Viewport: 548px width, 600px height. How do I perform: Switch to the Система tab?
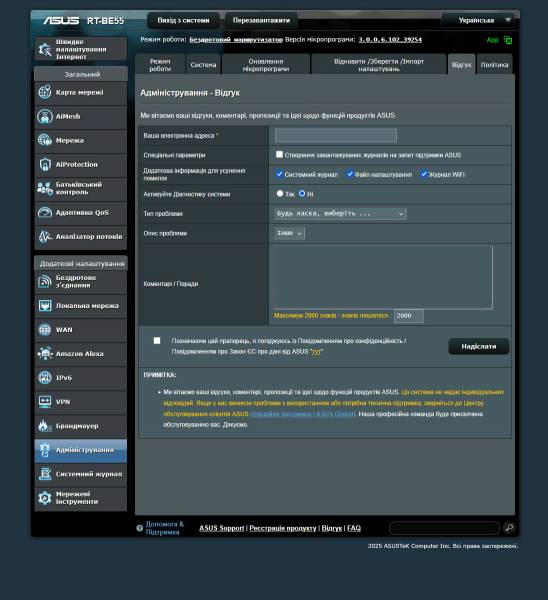tap(203, 65)
